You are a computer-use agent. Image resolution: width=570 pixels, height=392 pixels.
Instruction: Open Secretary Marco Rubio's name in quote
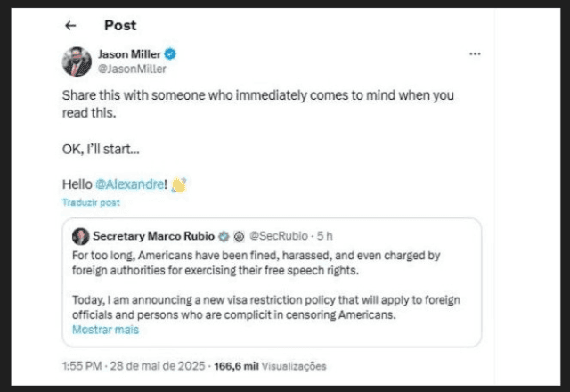153,236
